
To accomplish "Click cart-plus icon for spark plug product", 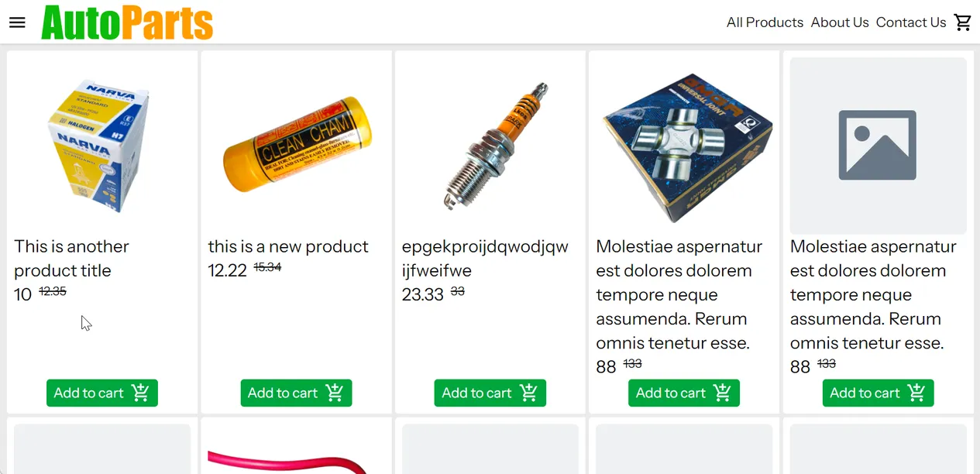I will coord(529,393).
